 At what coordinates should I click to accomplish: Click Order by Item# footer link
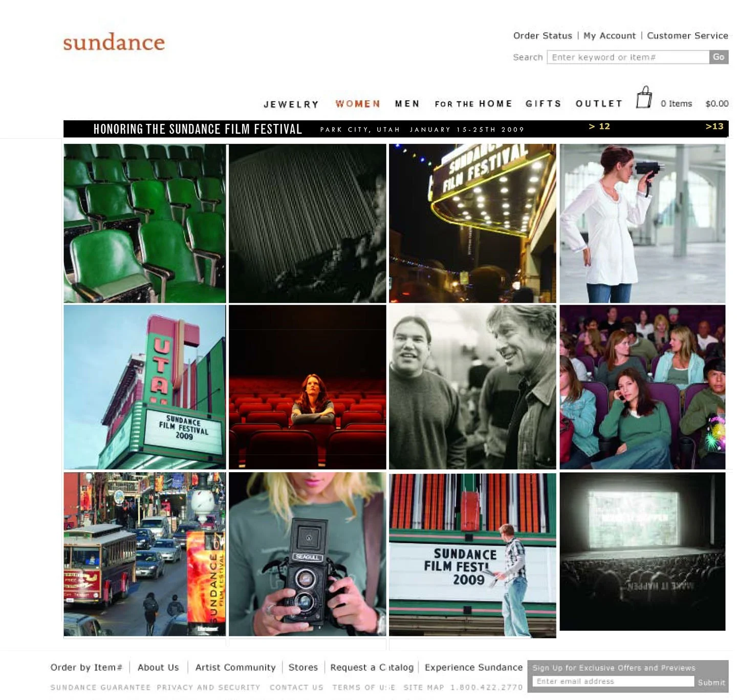(86, 667)
